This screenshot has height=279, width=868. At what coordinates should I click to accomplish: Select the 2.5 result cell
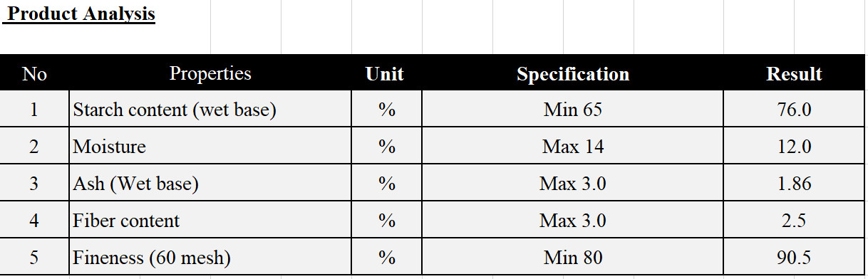tap(794, 221)
